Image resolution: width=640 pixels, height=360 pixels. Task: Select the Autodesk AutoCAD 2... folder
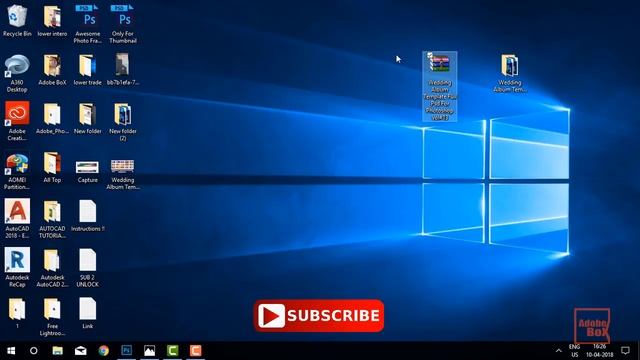click(52, 268)
